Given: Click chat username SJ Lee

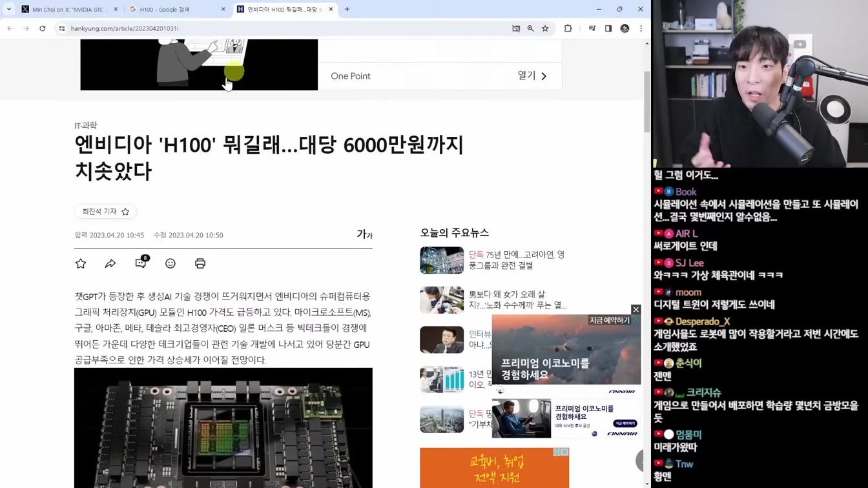Looking at the screenshot, I should (x=690, y=263).
